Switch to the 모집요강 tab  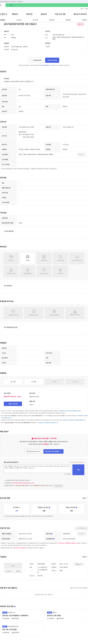tap(3, 20)
